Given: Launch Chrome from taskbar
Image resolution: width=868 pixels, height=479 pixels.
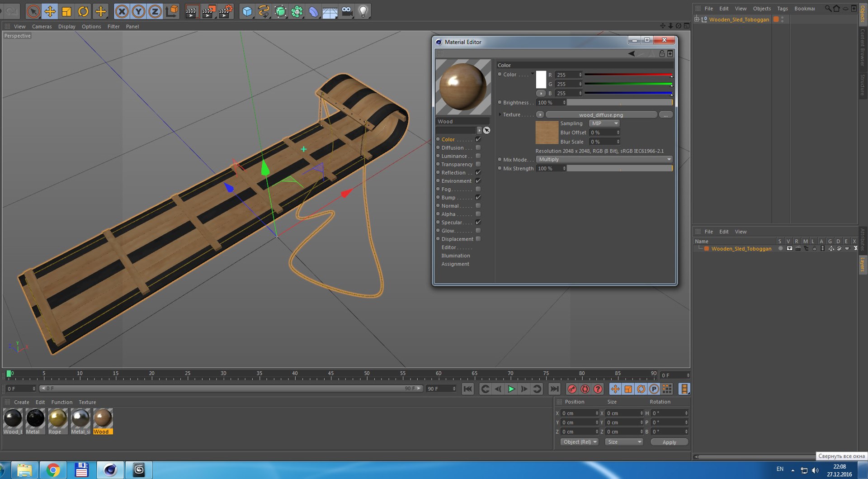Looking at the screenshot, I should click(53, 470).
